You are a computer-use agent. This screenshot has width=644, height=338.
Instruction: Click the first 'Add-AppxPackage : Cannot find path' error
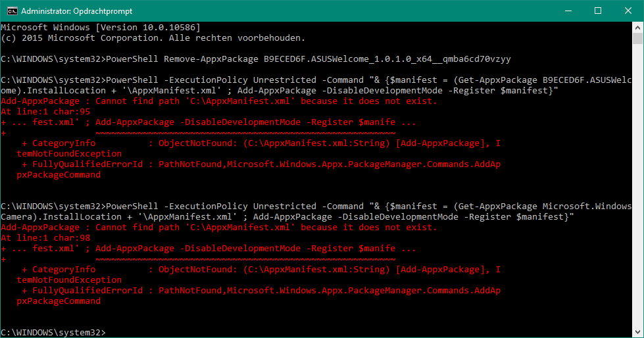219,101
